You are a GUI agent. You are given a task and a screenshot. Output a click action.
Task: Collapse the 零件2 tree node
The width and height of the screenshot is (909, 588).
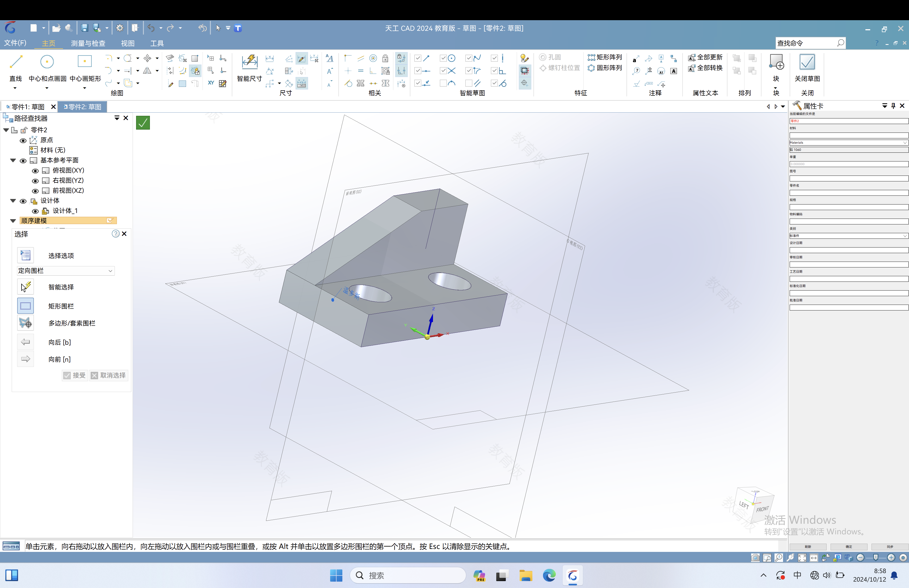(6, 130)
